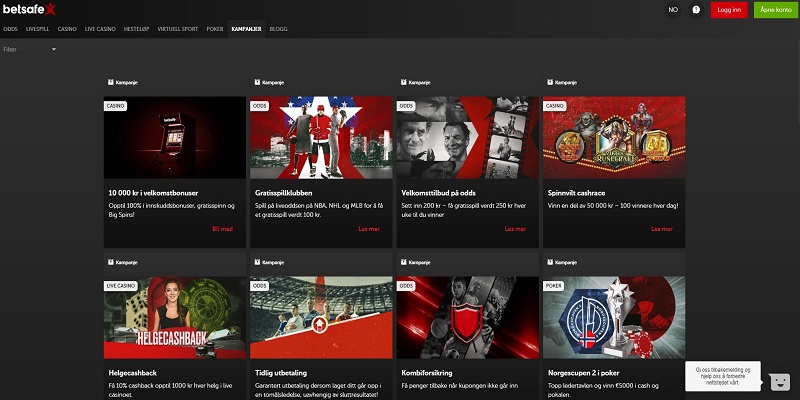Select CASINO in the top menu

point(67,29)
